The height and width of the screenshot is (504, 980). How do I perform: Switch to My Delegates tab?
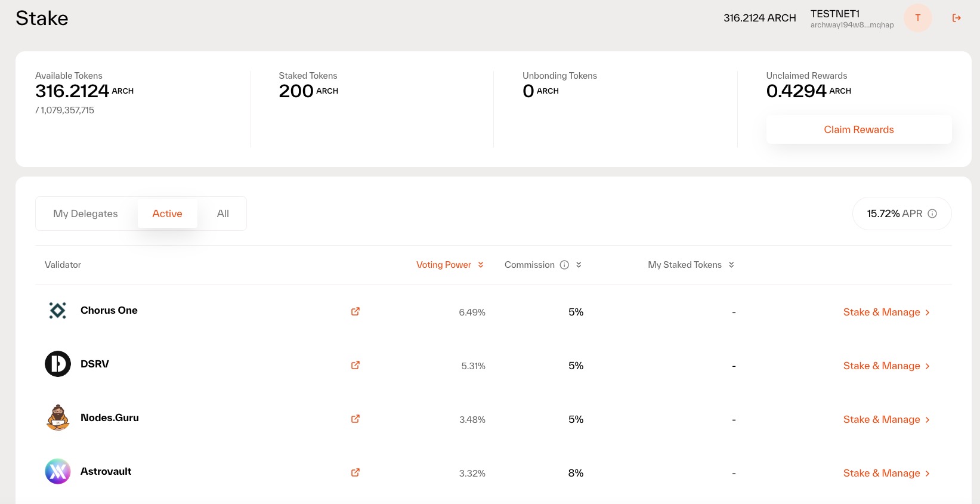click(85, 214)
